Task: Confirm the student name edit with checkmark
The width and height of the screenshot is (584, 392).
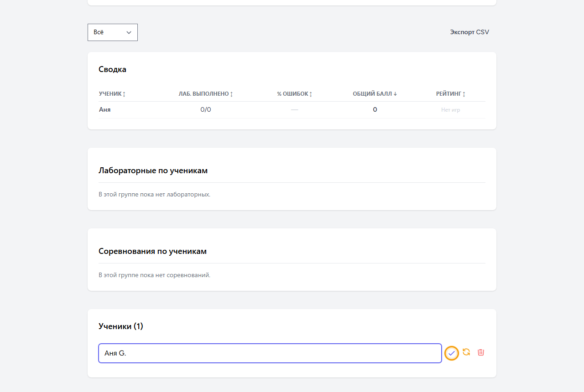Action: tap(452, 353)
